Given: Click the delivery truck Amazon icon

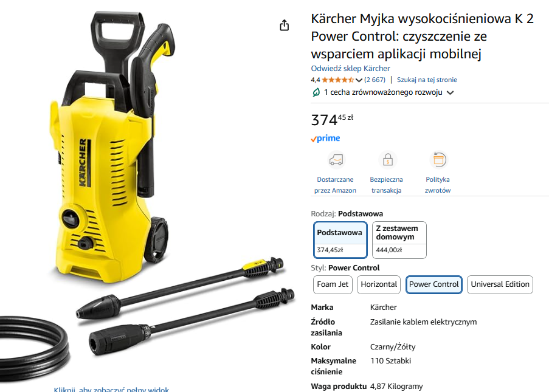Looking at the screenshot, I should tap(336, 160).
